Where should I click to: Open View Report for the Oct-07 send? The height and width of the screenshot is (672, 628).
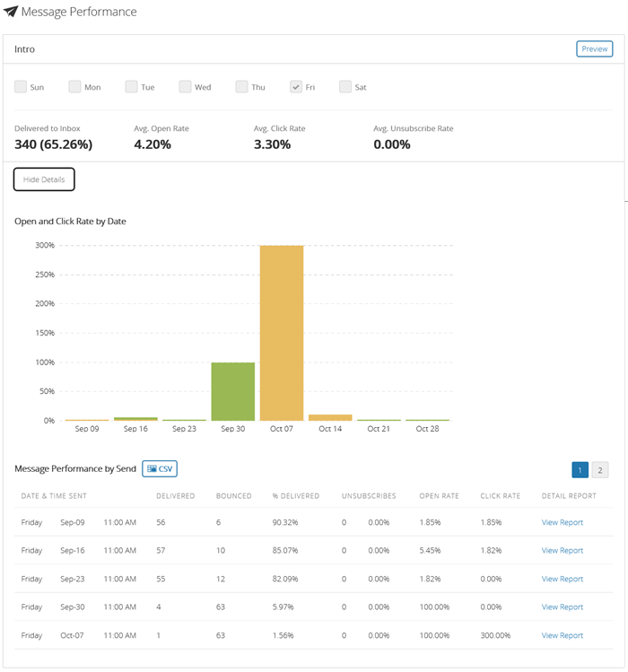tap(562, 635)
